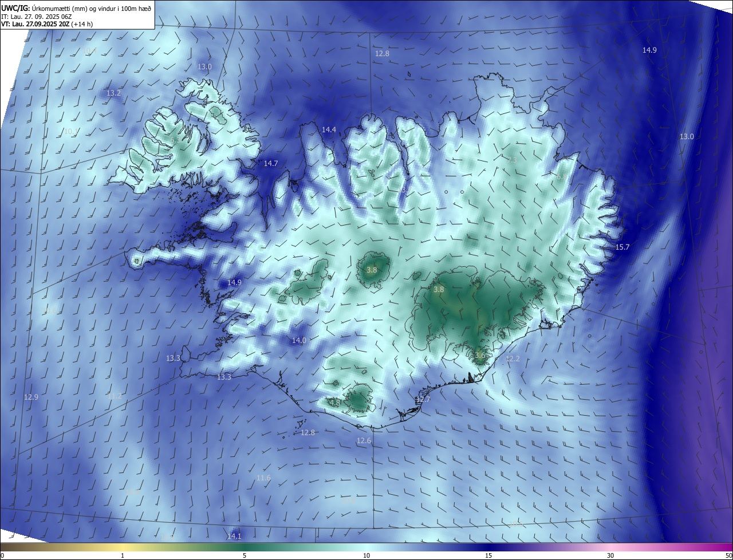This screenshot has height=560, width=733.
Task: Click the 12.7 value label
Action: point(423,400)
